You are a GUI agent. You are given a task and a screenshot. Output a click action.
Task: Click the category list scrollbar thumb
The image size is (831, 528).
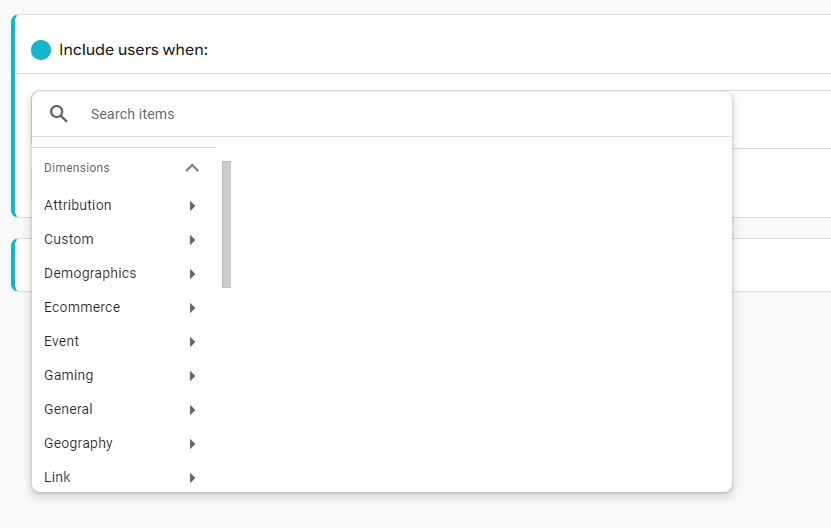(x=226, y=224)
